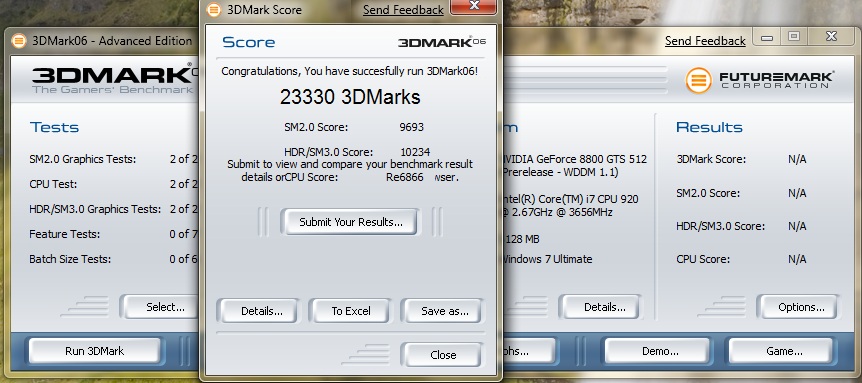Screen dimensions: 862x383
Task: Click the Close button in Score dialog
Action: 443,355
